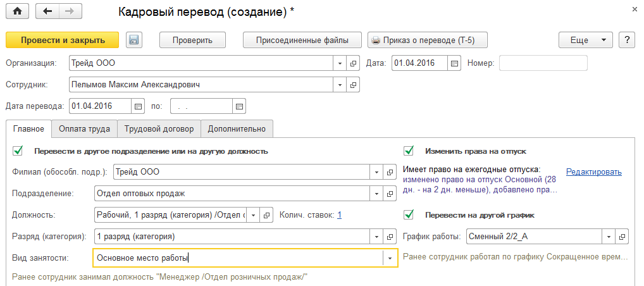Uncheck Перевести в другое подразделение checkbox
This screenshot has width=644, height=286.
[18, 151]
